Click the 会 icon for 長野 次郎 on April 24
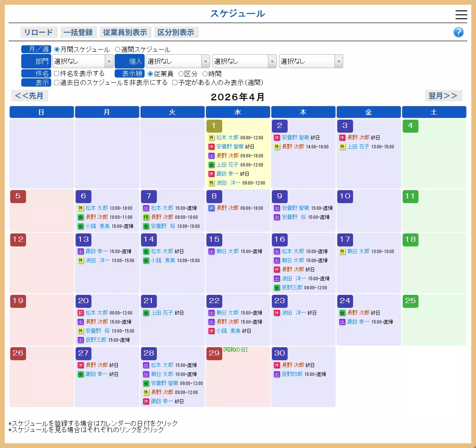Screen dimensions: 476x448 (342, 313)
